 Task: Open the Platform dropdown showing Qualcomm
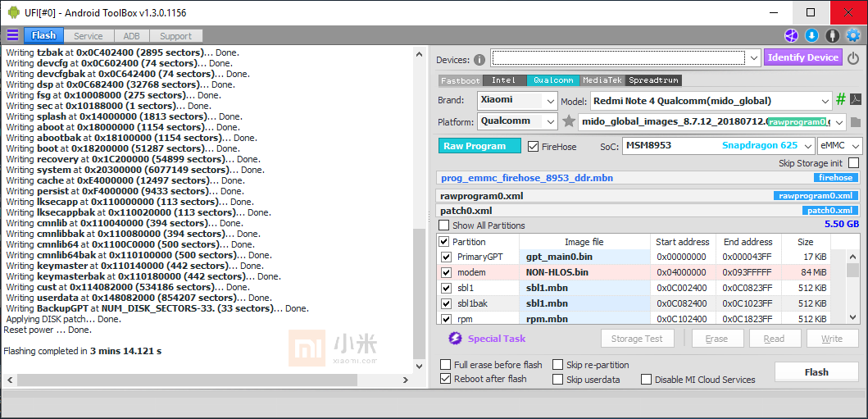(517, 121)
